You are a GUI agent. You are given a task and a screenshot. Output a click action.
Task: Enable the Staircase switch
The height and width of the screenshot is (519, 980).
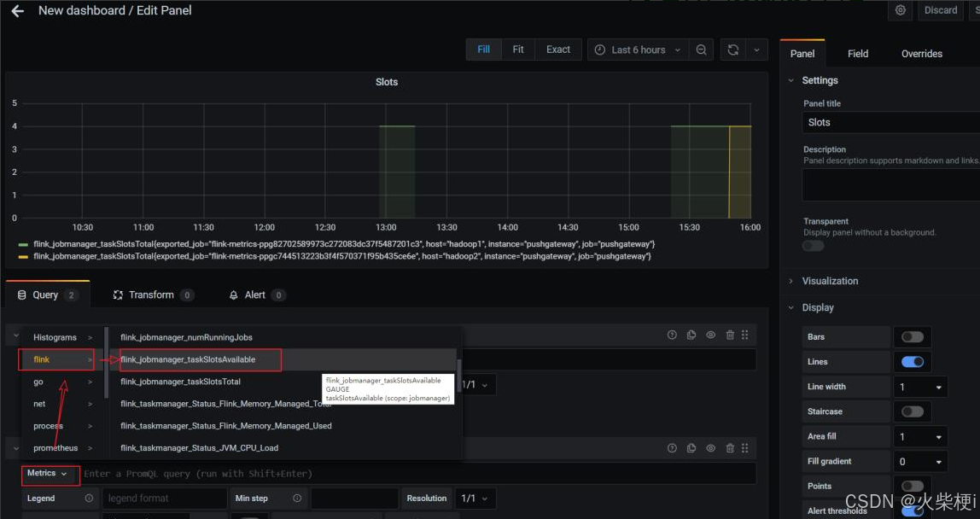point(912,411)
